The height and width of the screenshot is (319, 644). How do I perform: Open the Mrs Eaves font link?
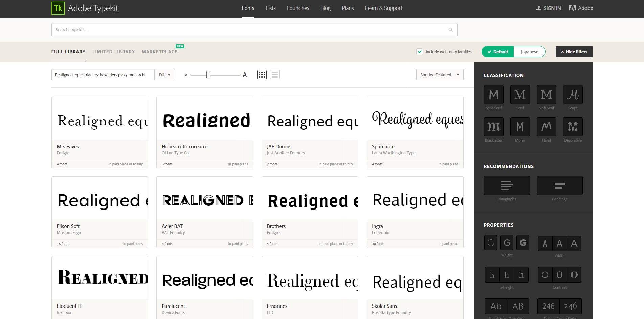click(68, 147)
